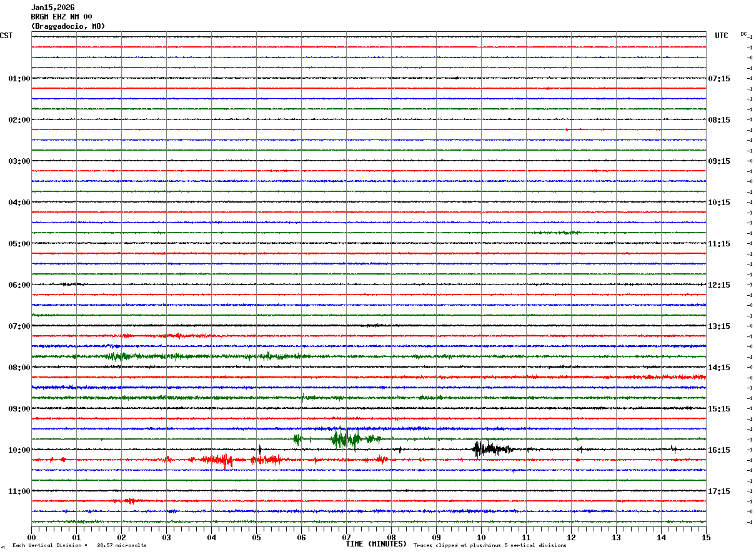Click the red burst near minute 2 after 11:00

131,501
